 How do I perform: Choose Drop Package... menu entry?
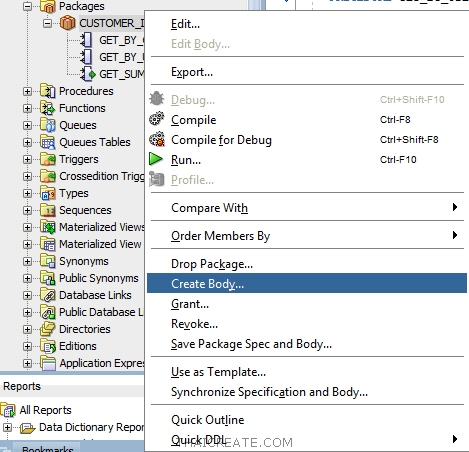[307, 264]
